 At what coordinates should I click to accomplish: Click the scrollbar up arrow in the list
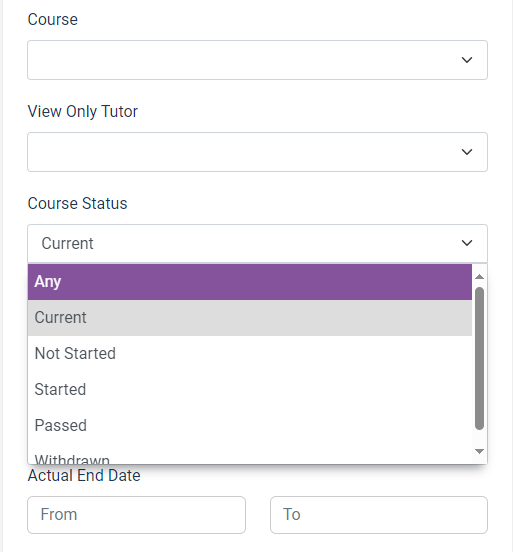pyautogui.click(x=479, y=277)
